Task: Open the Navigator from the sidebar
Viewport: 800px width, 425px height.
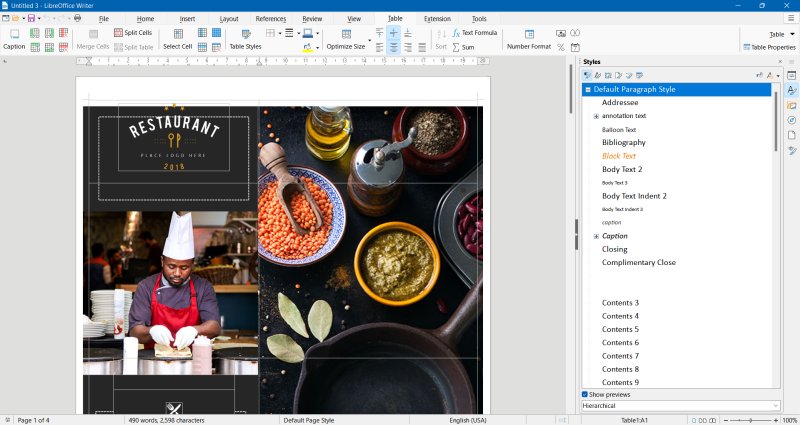Action: pyautogui.click(x=791, y=120)
